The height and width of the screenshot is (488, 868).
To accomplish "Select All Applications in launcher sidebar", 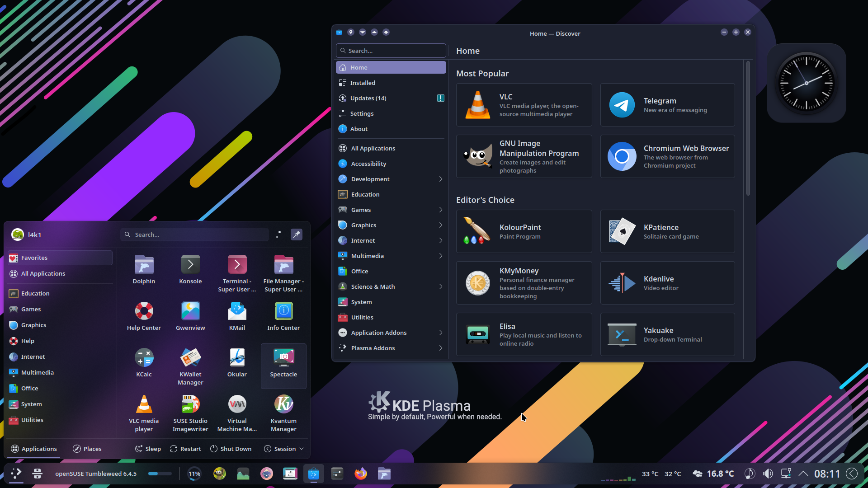I will [x=60, y=273].
